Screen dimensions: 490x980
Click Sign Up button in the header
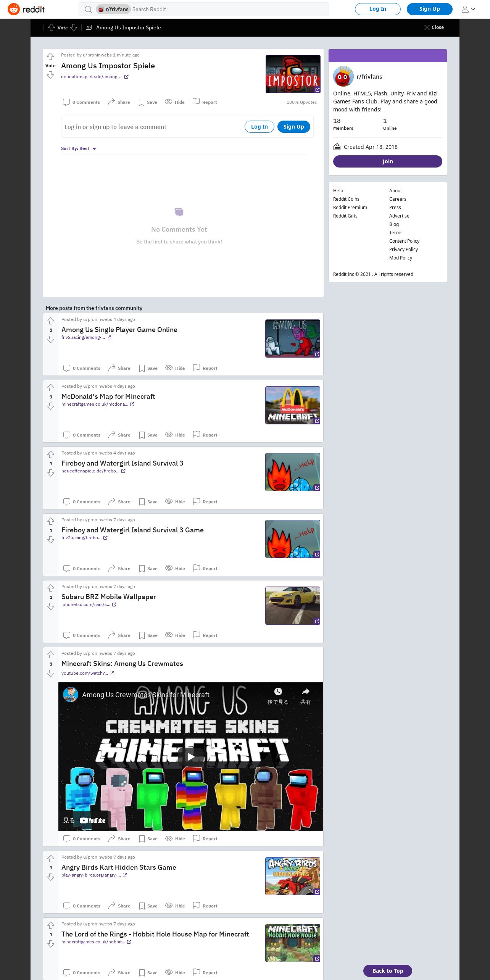pos(430,9)
